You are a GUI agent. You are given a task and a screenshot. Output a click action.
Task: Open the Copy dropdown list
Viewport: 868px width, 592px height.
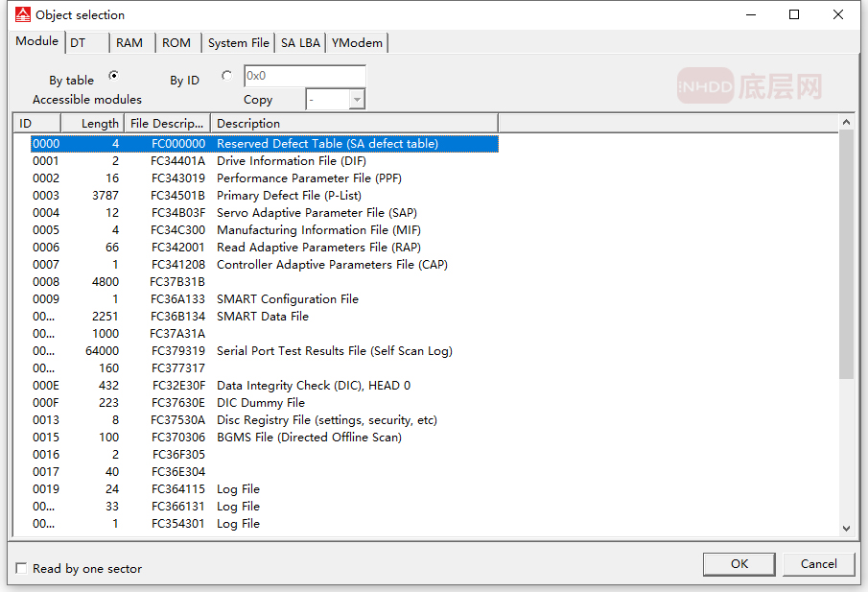357,100
